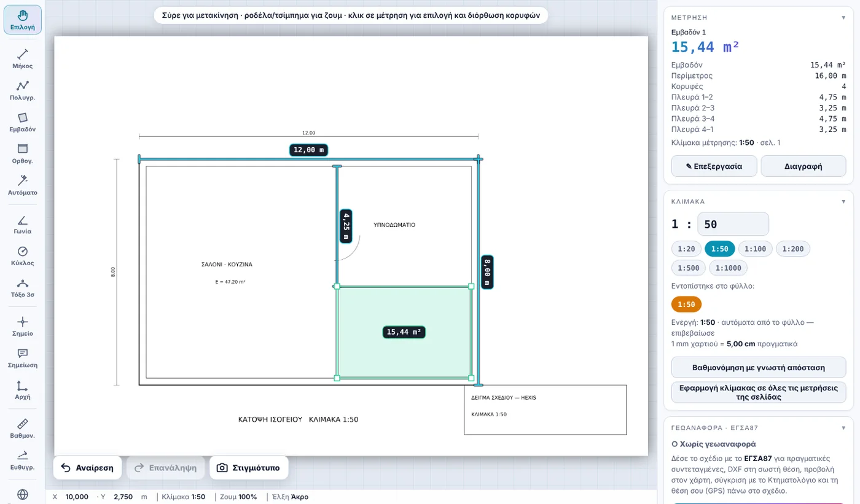Select the Ορθογ. rectangle tool
Screen dimensions: 860x504
pyautogui.click(x=23, y=154)
